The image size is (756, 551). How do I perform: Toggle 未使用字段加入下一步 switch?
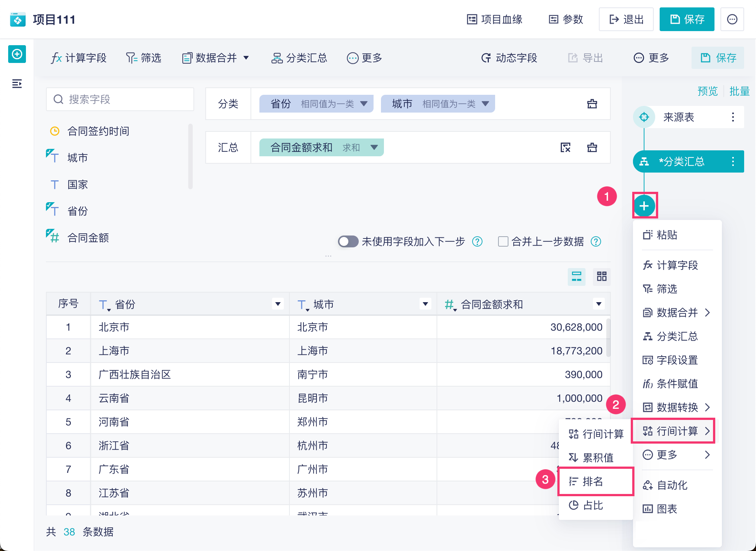coord(348,241)
